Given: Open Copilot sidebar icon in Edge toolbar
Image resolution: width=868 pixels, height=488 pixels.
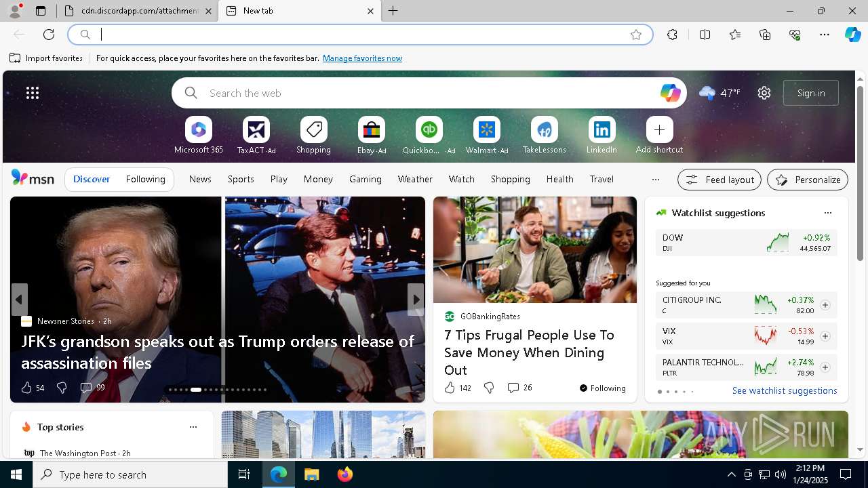Looking at the screenshot, I should [852, 35].
